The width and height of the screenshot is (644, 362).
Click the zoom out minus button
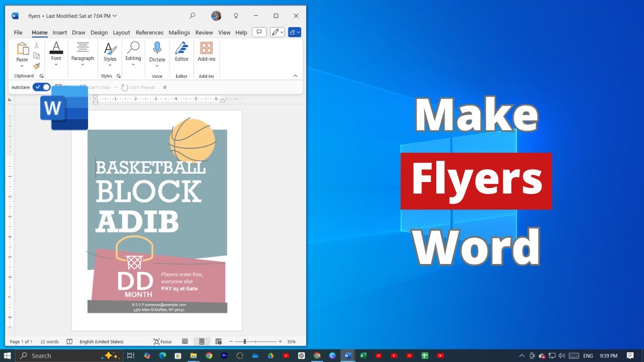click(231, 341)
